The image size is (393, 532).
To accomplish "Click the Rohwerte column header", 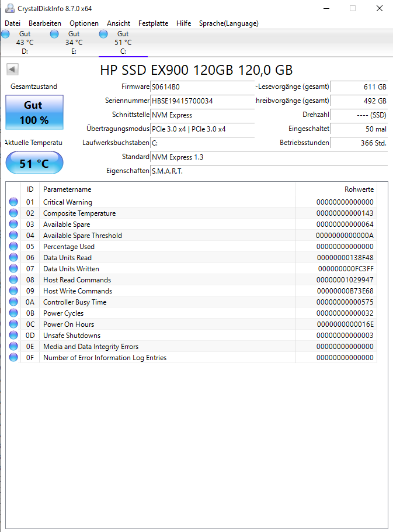I will click(x=336, y=189).
